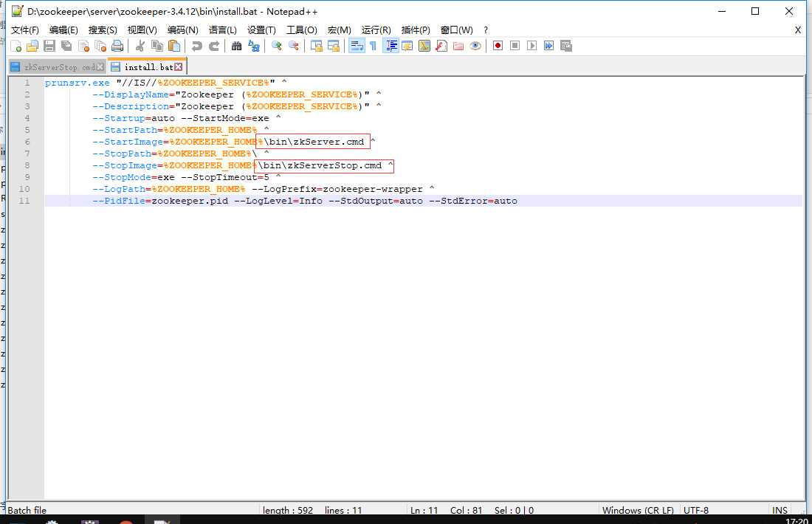Open the 编码(N) menu
Image resolution: width=812 pixels, height=524 pixels.
coord(183,30)
